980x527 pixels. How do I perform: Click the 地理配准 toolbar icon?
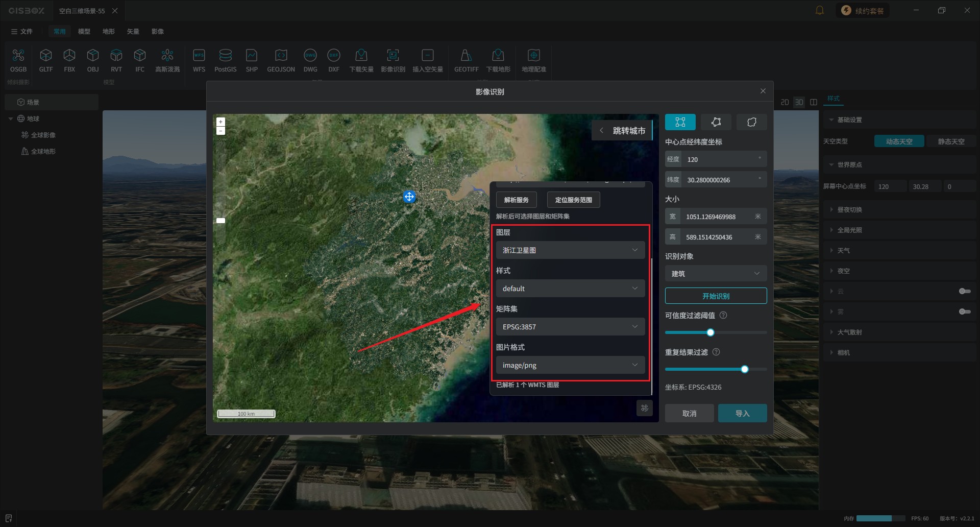tap(533, 61)
